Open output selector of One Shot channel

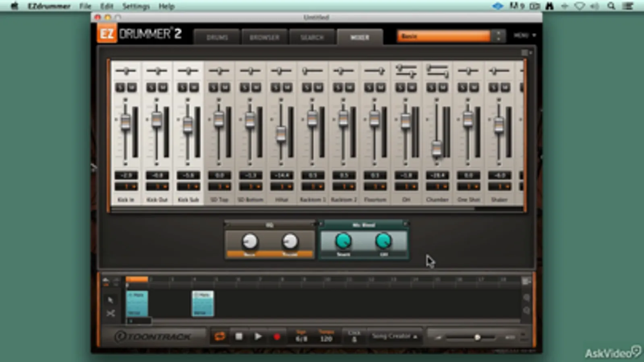[468, 187]
